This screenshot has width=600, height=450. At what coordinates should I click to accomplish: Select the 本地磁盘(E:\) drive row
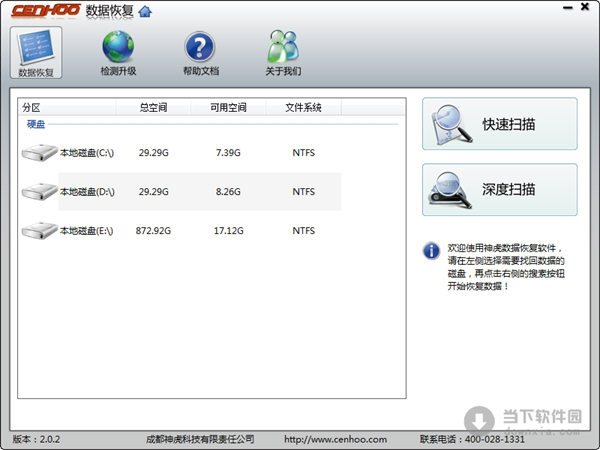[181, 230]
